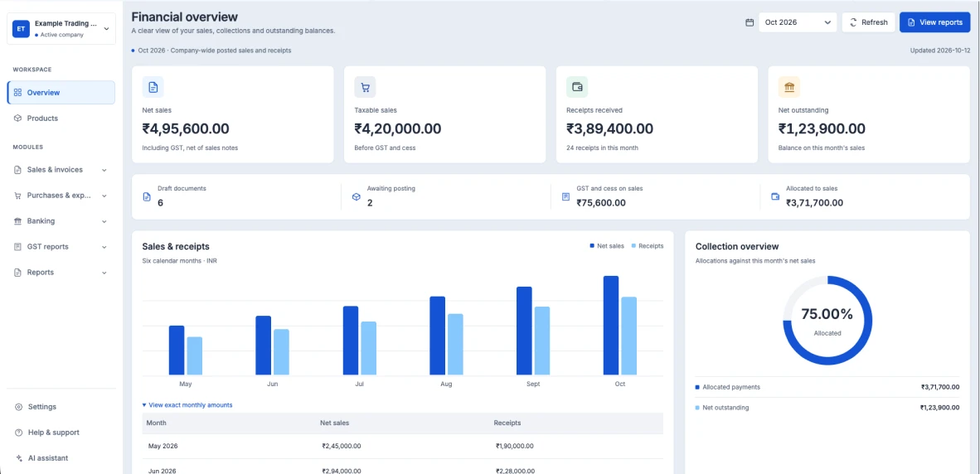Screen dimensions: 980x474
Task: Click the Sales & invoices document icon
Action: point(17,170)
